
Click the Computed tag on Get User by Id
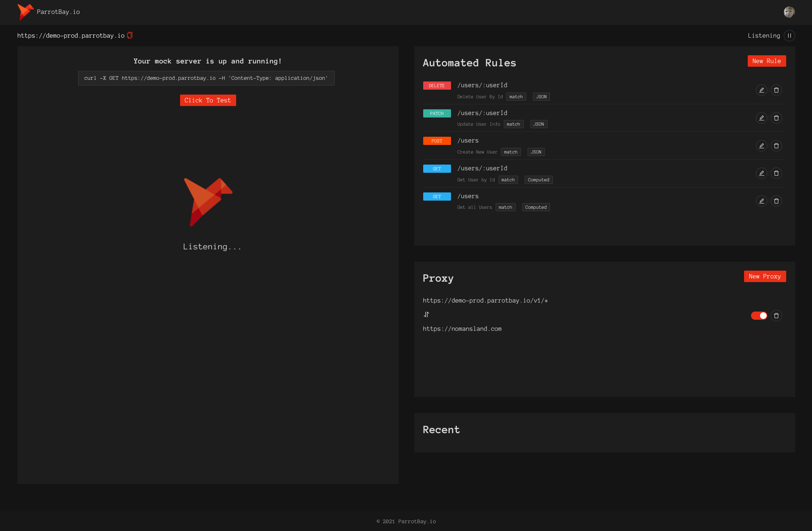pos(538,180)
